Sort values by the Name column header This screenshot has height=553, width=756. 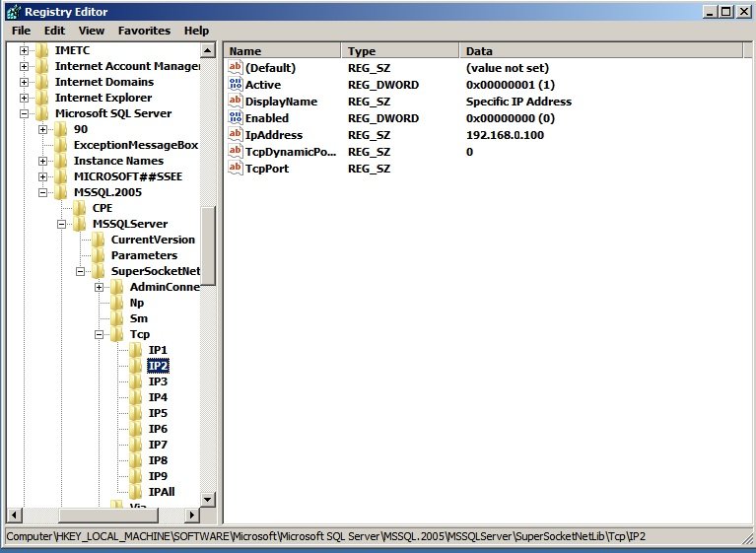point(283,50)
